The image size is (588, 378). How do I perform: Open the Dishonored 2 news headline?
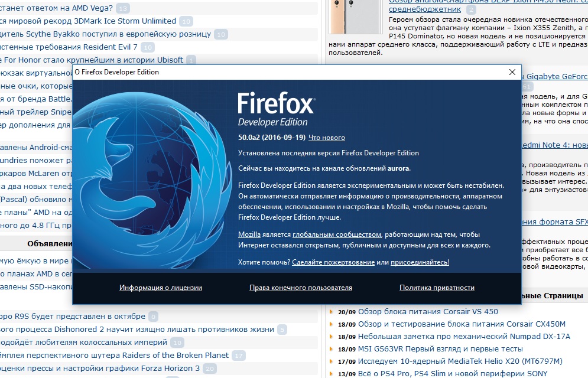pos(137,330)
